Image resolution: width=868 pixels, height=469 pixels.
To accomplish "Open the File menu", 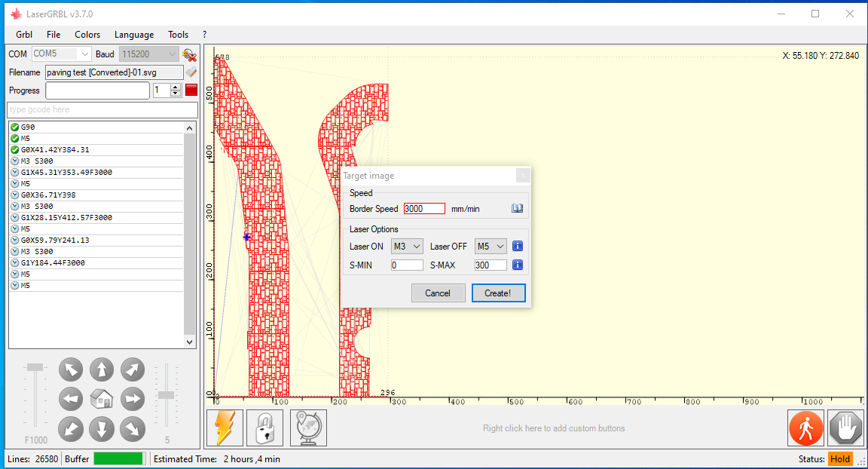I will click(53, 35).
